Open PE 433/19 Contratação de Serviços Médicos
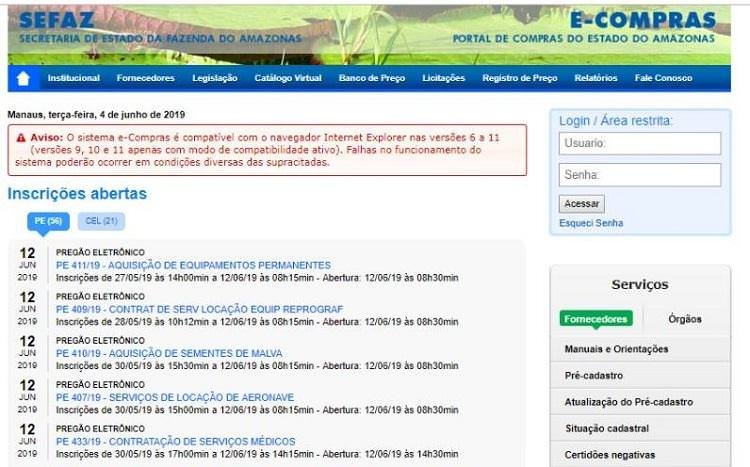The image size is (750, 467). point(175,441)
